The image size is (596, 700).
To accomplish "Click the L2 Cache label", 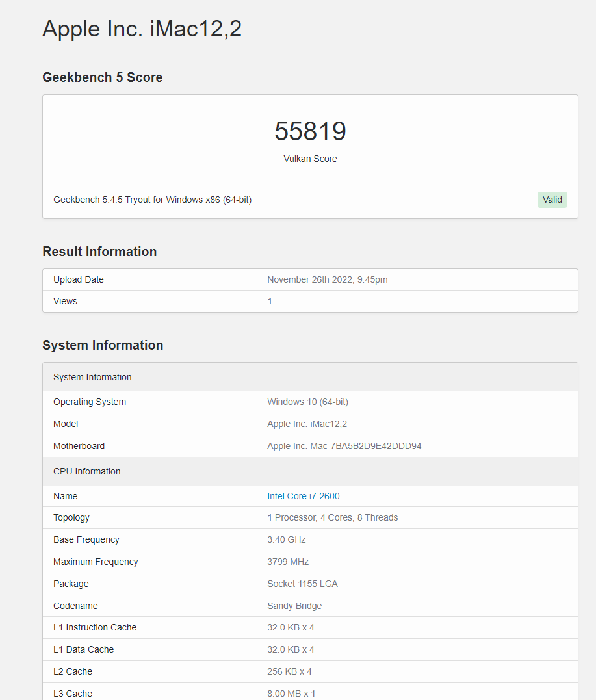I will tap(73, 671).
